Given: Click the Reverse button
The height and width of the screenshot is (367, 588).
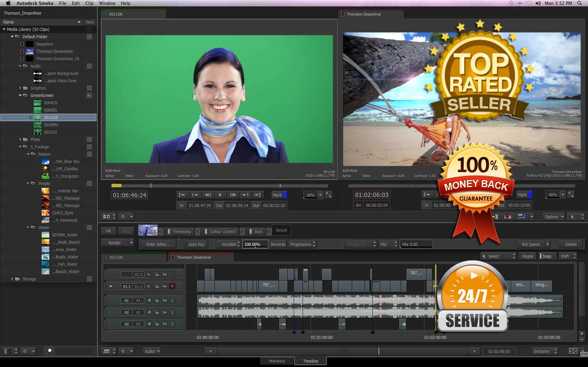Looking at the screenshot, I should 278,245.
